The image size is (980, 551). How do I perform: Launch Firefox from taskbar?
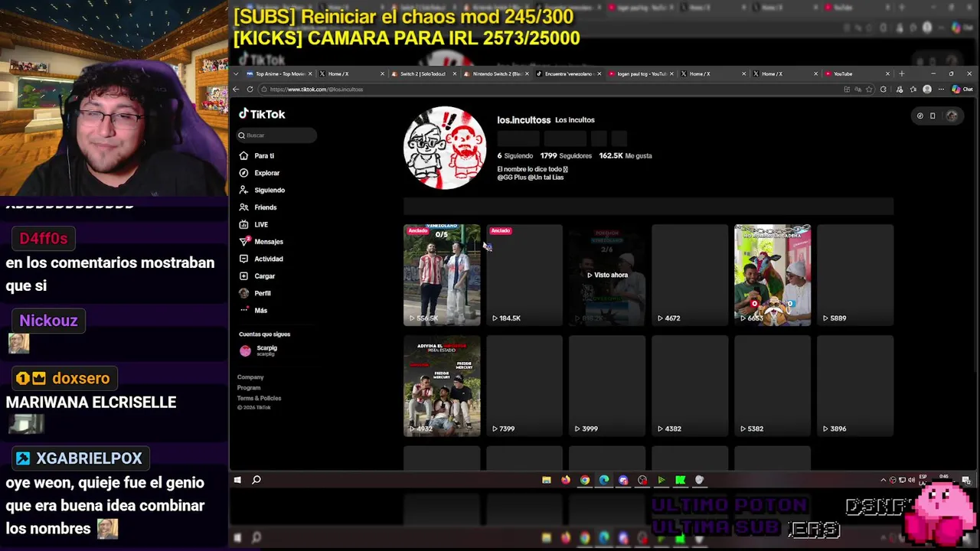[566, 480]
